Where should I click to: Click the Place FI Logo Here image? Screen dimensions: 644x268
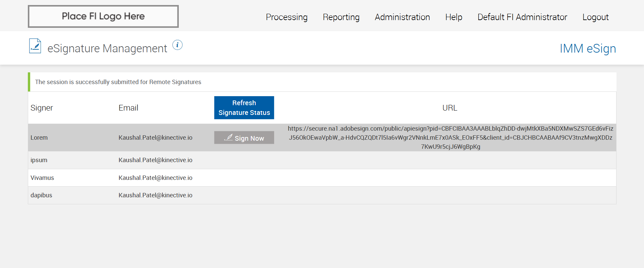coord(103,16)
